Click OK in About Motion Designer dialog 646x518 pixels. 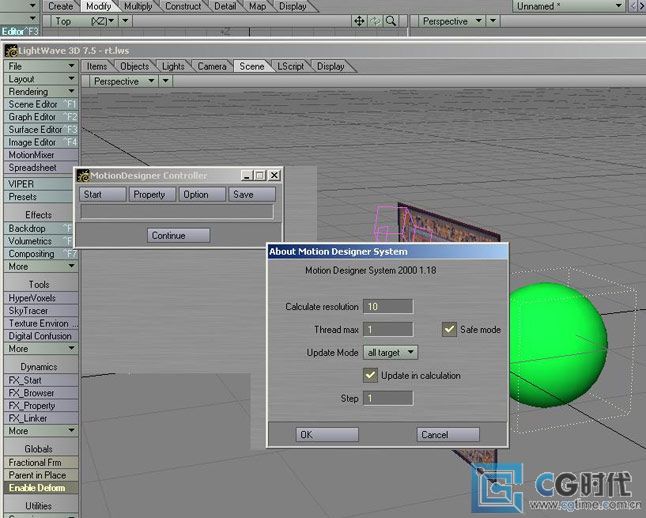(x=327, y=435)
